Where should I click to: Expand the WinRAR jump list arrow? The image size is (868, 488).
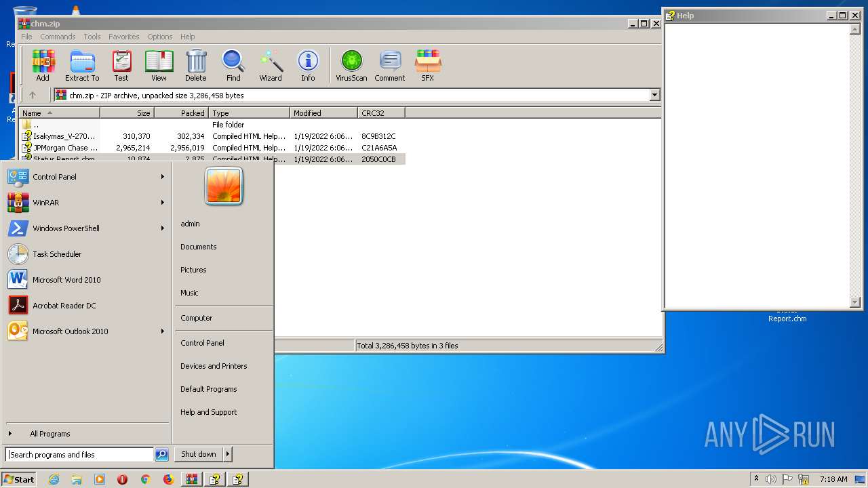click(x=163, y=203)
